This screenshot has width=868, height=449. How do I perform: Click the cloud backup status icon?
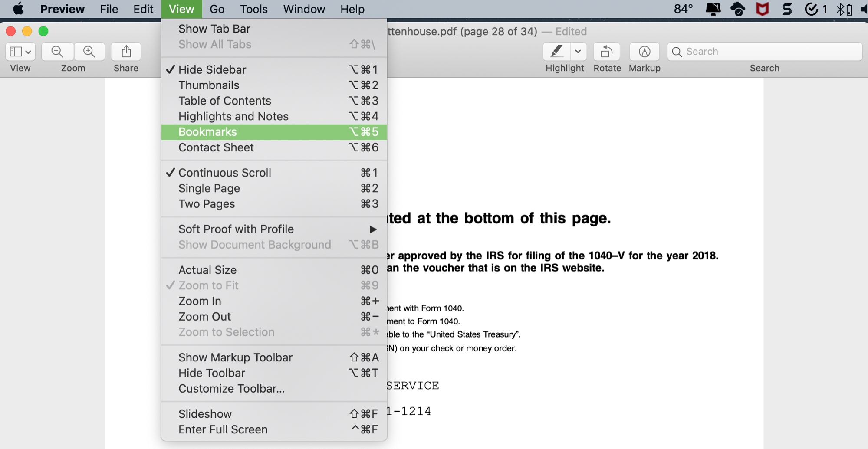738,9
